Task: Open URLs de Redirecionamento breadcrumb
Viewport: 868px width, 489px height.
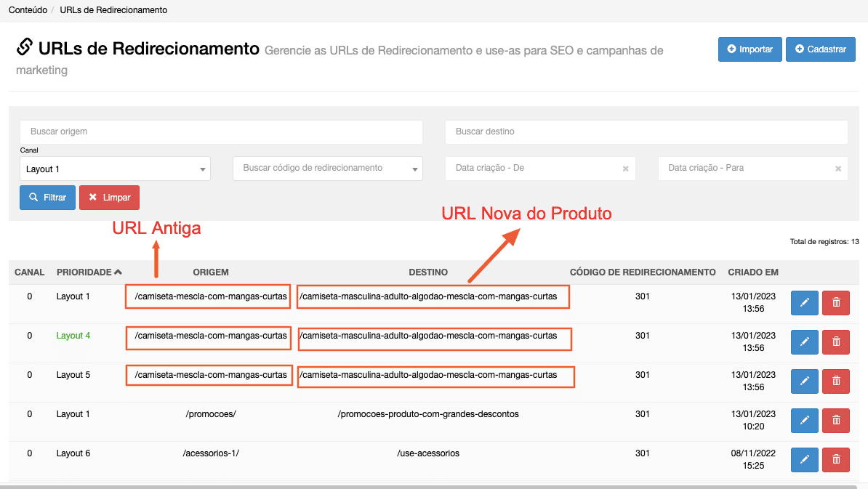Action: click(113, 10)
